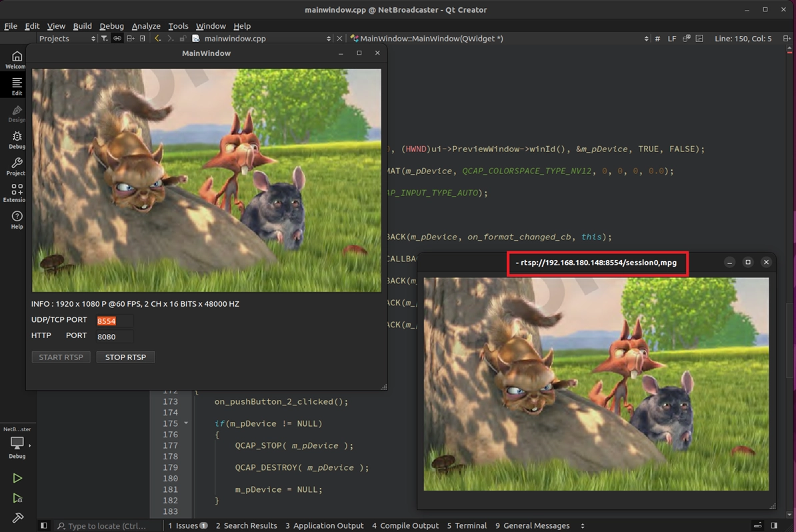
Task: Open the Analyze menu
Action: (146, 26)
